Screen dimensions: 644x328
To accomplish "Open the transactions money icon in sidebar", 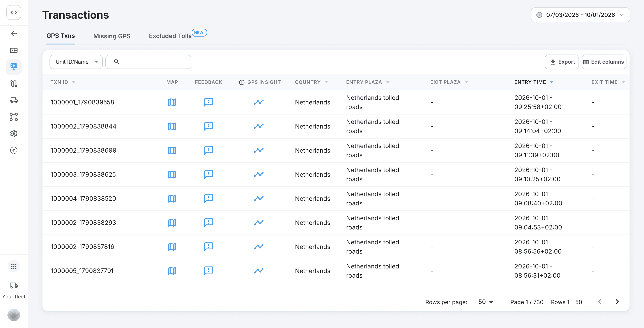I will click(x=14, y=67).
